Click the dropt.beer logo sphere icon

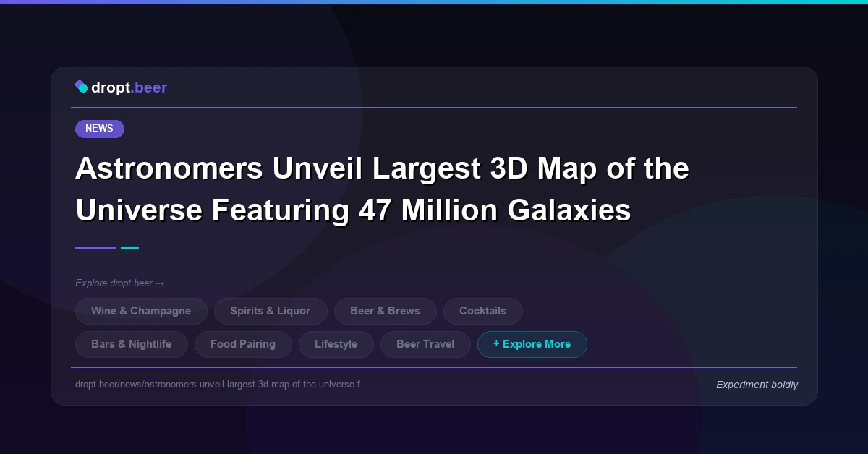coord(82,86)
